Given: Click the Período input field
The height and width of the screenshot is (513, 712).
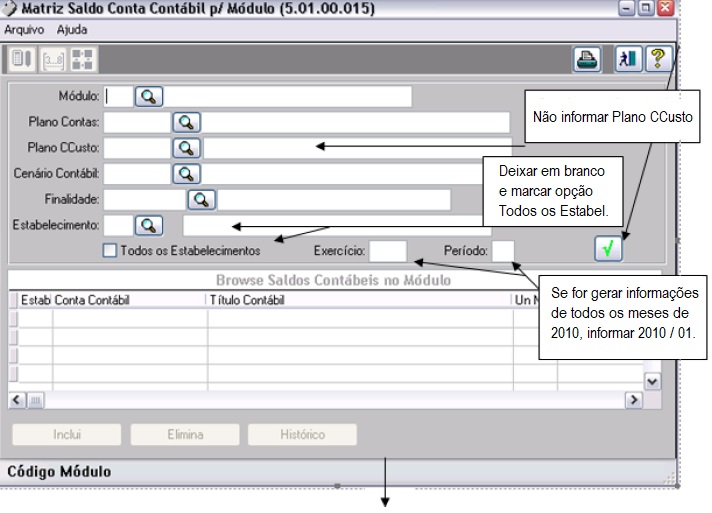Looking at the screenshot, I should point(503,251).
